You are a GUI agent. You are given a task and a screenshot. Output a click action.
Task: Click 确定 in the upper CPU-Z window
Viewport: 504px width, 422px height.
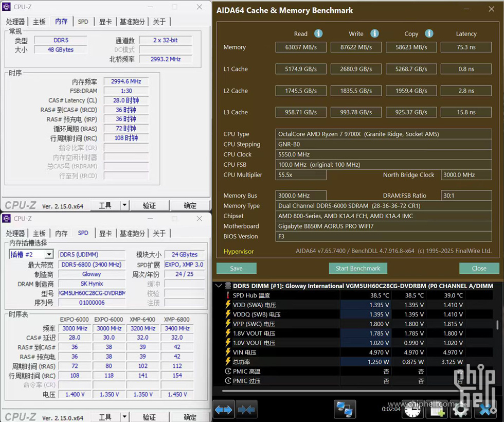click(x=190, y=205)
